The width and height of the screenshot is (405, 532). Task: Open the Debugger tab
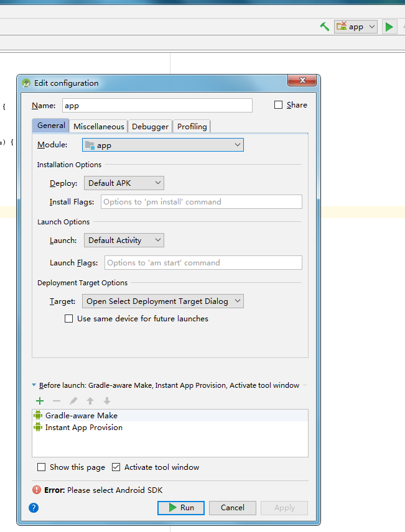(x=150, y=127)
